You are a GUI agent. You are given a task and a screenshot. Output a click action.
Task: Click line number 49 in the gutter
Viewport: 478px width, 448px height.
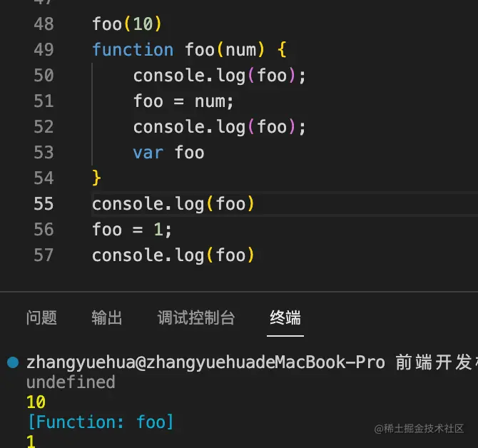(x=44, y=50)
